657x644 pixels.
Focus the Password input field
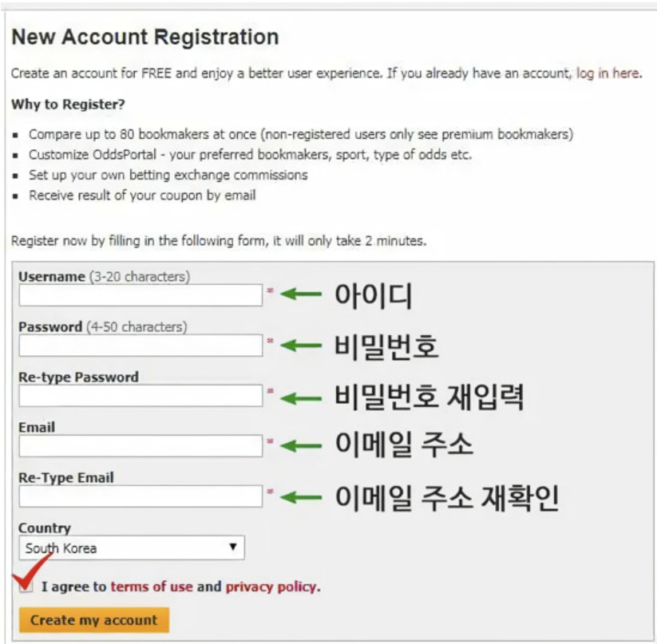pyautogui.click(x=141, y=345)
